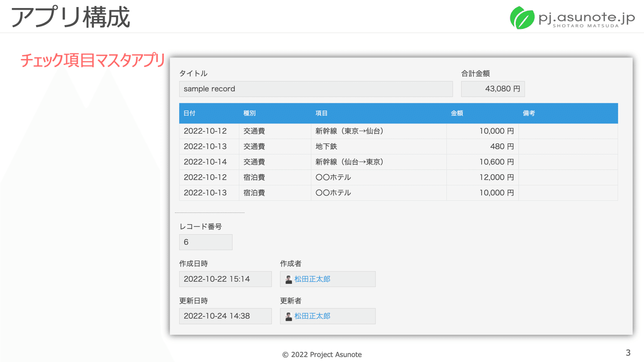Viewport: 644px width, 362px height.
Task: Click the タイトル field showing sample record
Action: [x=316, y=89]
